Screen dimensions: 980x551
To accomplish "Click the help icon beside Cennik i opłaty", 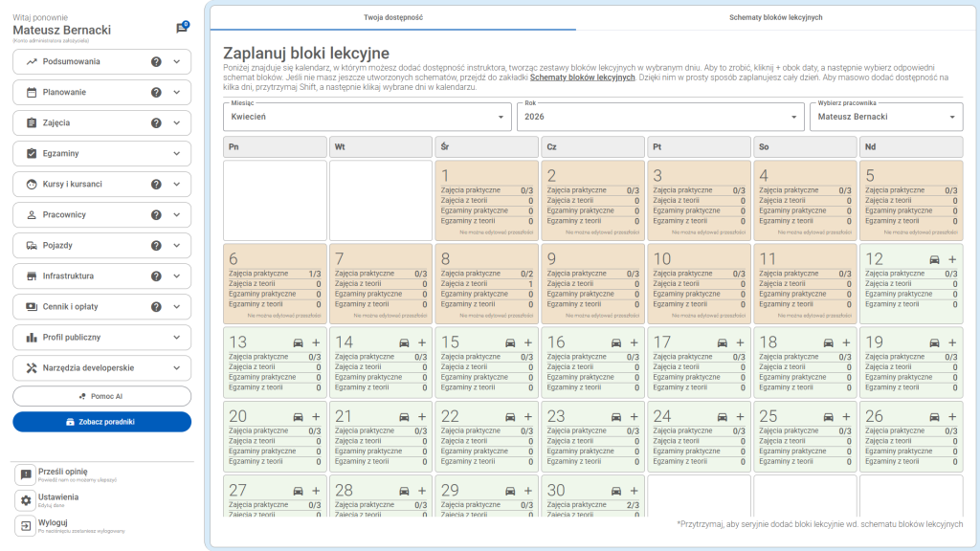I will [156, 307].
